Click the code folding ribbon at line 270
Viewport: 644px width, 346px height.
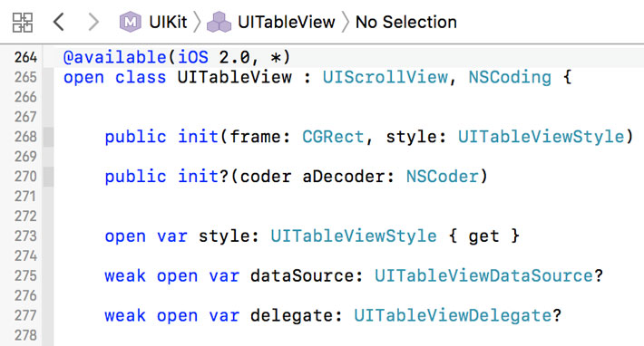coord(48,177)
